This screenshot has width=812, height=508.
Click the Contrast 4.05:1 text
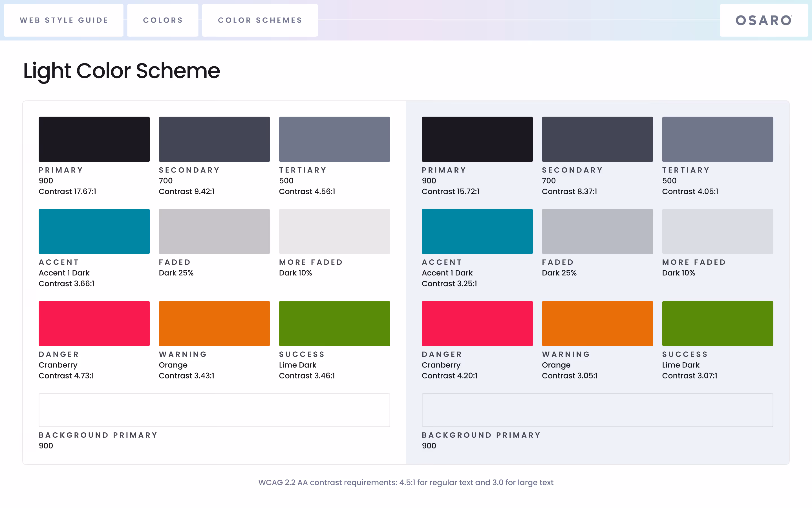(690, 192)
